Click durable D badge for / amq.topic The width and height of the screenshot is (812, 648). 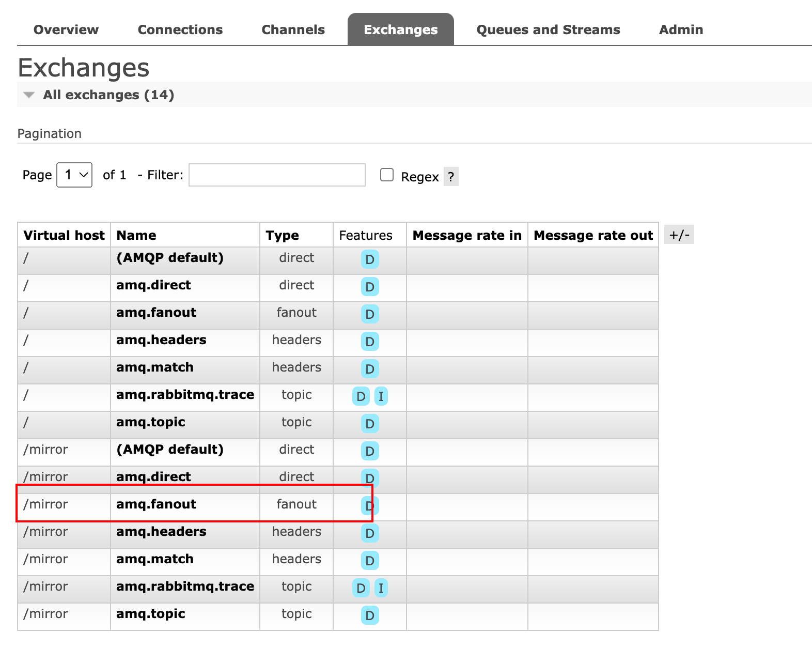(370, 424)
